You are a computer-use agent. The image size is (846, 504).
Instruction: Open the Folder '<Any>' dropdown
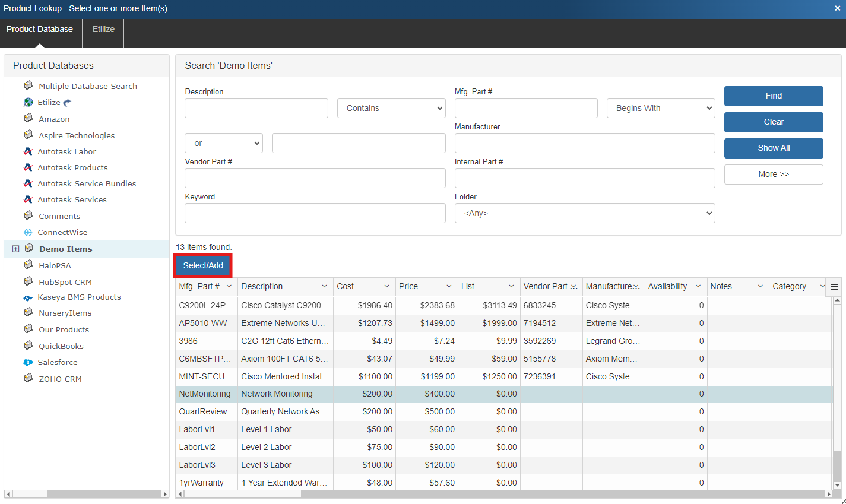[584, 213]
